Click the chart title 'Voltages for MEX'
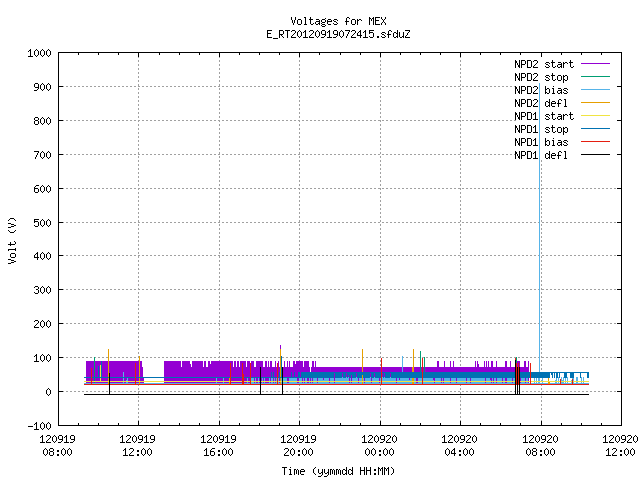640x480 pixels. point(338,21)
